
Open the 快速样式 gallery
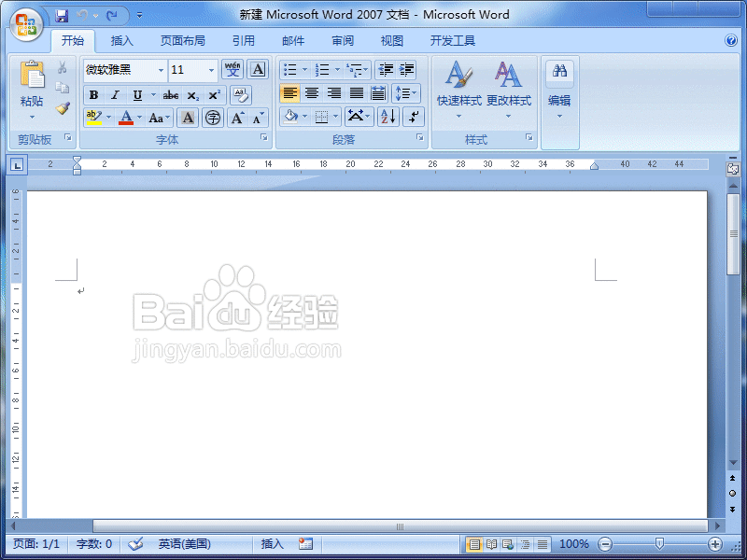tap(458, 90)
